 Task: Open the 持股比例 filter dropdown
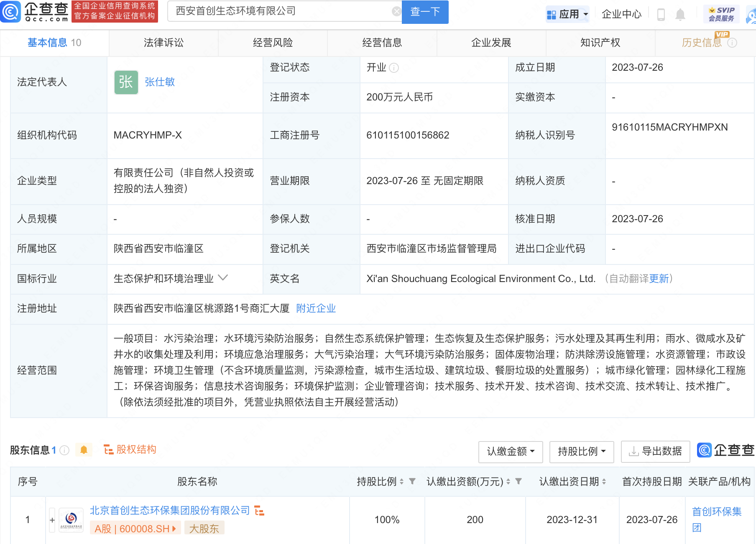click(581, 452)
